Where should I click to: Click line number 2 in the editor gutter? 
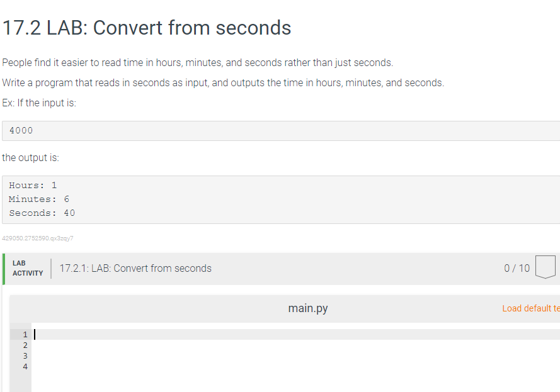point(24,345)
